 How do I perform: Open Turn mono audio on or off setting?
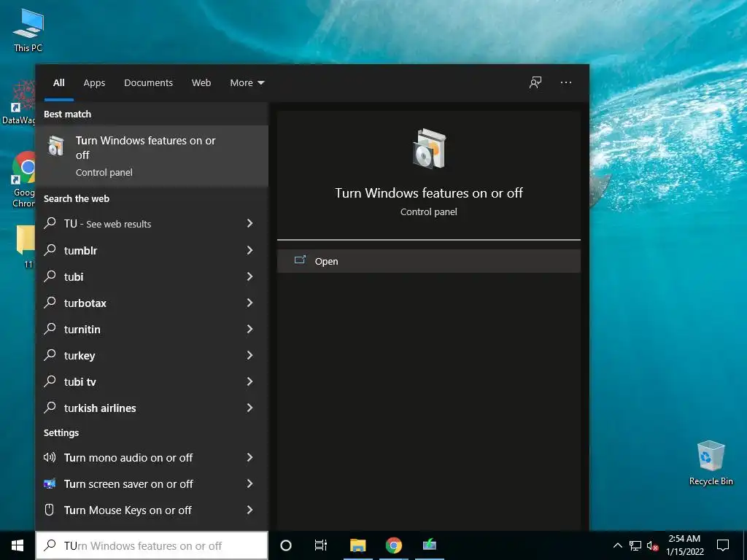click(152, 457)
